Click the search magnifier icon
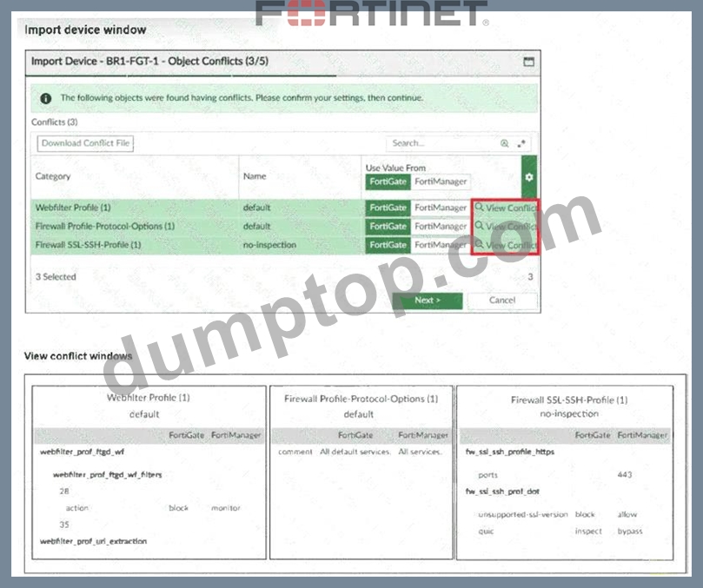 pyautogui.click(x=504, y=143)
